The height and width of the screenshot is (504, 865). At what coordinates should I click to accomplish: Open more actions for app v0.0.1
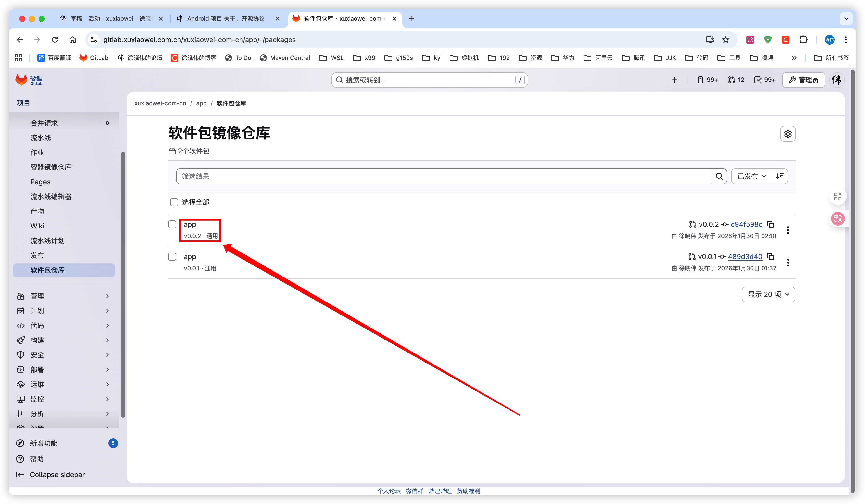(788, 263)
